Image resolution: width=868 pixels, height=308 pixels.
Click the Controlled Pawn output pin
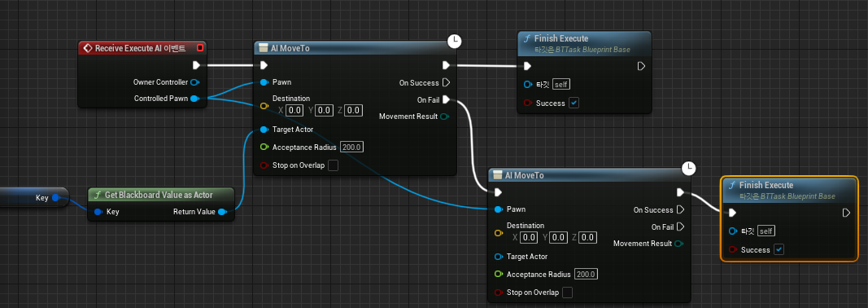tap(194, 99)
